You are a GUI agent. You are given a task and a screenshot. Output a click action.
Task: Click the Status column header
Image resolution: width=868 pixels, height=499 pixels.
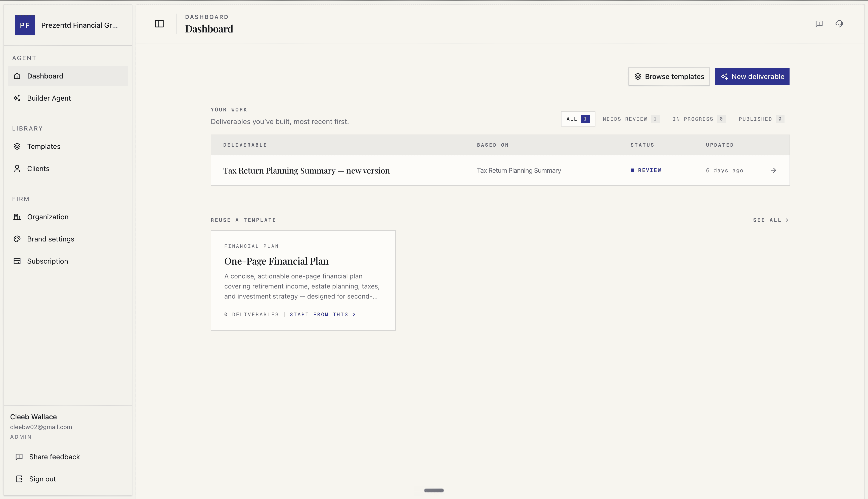642,145
